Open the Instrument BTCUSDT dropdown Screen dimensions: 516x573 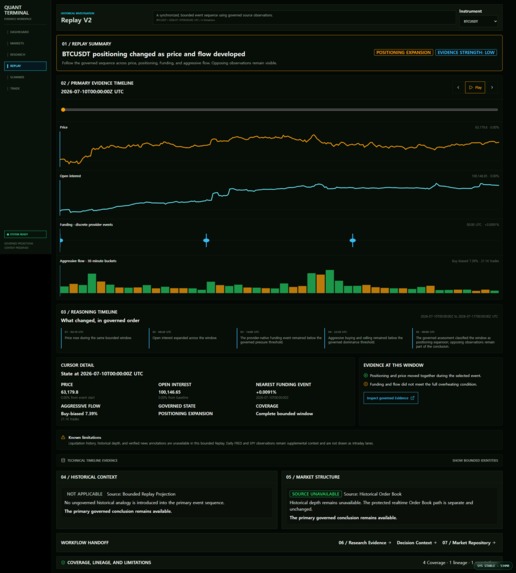point(480,22)
